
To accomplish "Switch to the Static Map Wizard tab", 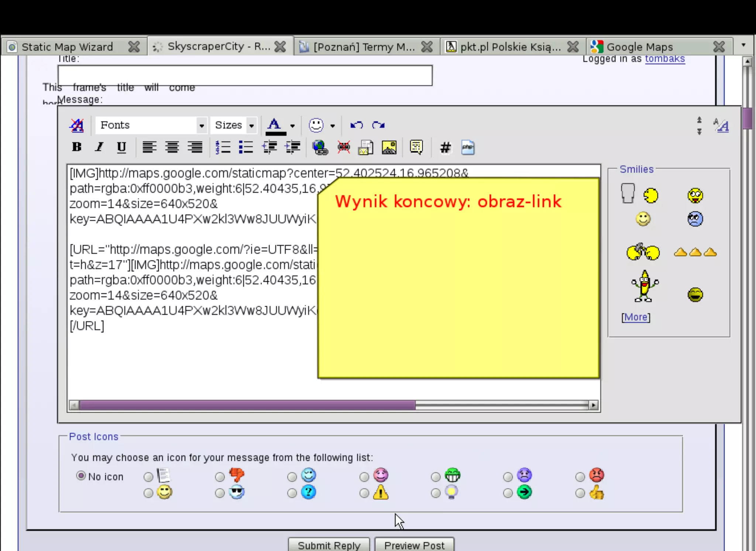I will coord(67,47).
